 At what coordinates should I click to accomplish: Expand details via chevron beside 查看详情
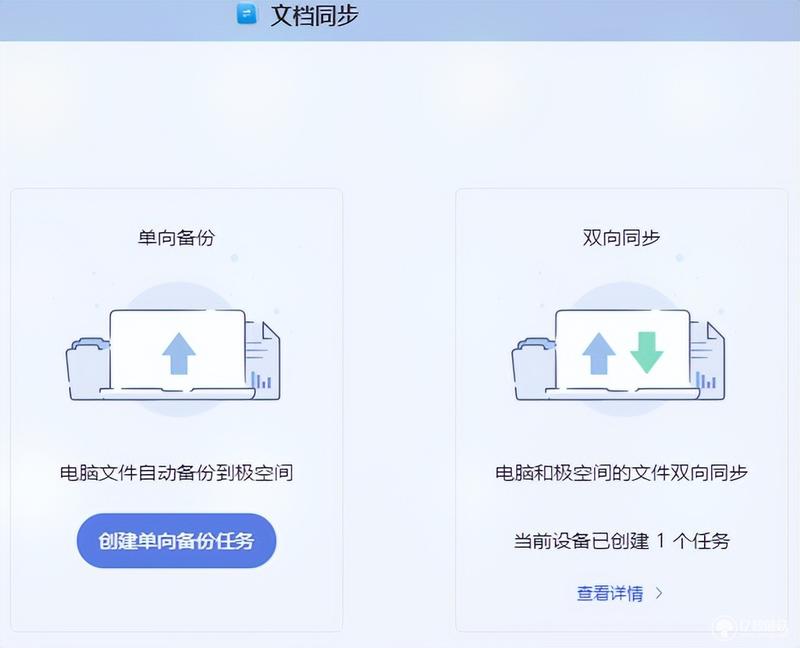tap(659, 593)
